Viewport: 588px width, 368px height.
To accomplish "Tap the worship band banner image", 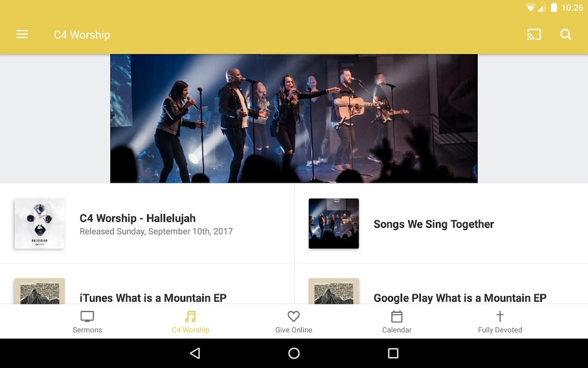I will pos(294,119).
